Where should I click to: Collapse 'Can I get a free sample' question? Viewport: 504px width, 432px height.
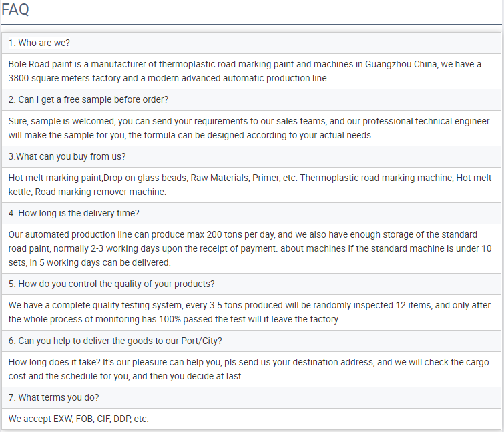(x=88, y=99)
